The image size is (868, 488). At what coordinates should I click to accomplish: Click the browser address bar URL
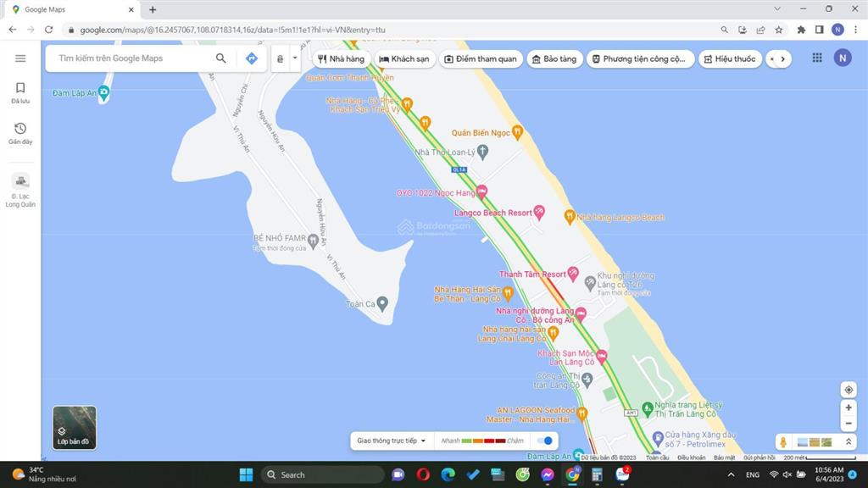pos(232,30)
